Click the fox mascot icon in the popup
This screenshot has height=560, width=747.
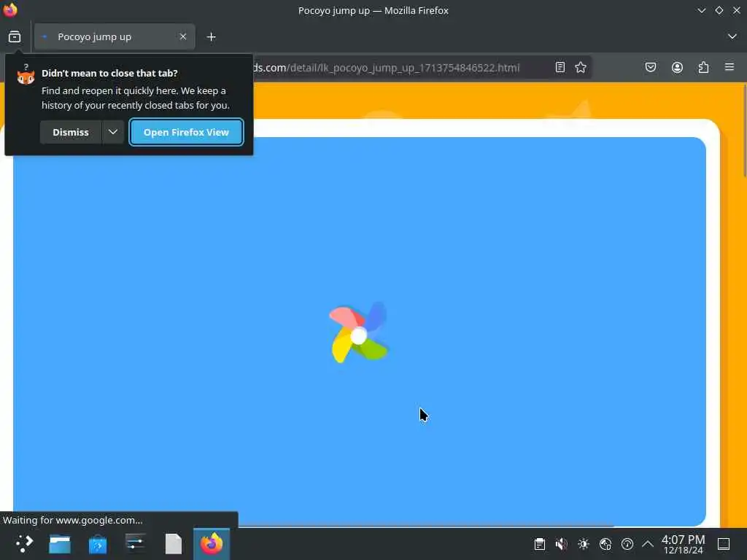26,76
